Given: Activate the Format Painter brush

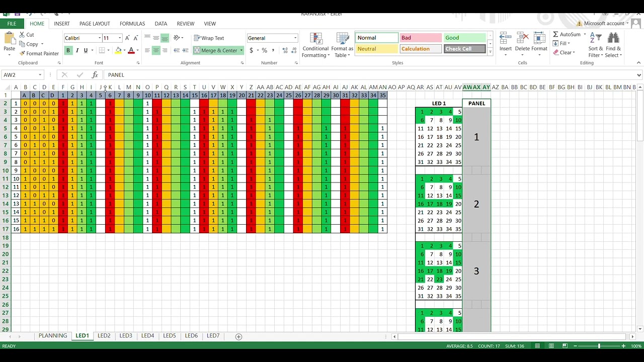Looking at the screenshot, I should click(x=39, y=53).
